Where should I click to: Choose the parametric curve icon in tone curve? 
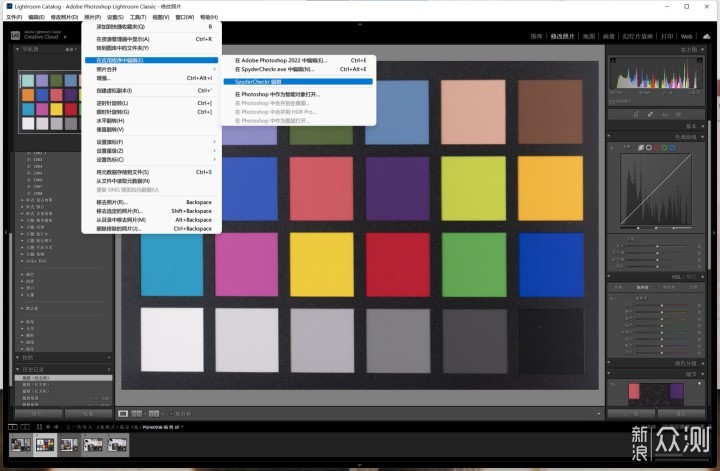click(641, 147)
